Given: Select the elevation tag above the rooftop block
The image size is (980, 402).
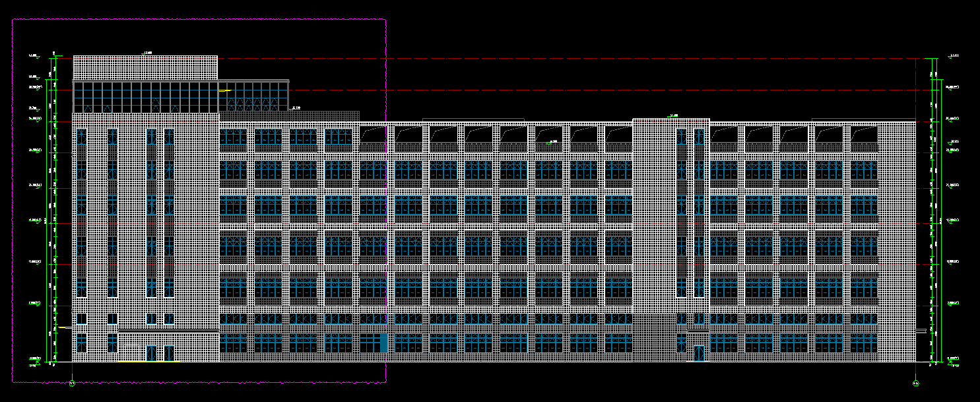Looking at the screenshot, I should pyautogui.click(x=147, y=53).
